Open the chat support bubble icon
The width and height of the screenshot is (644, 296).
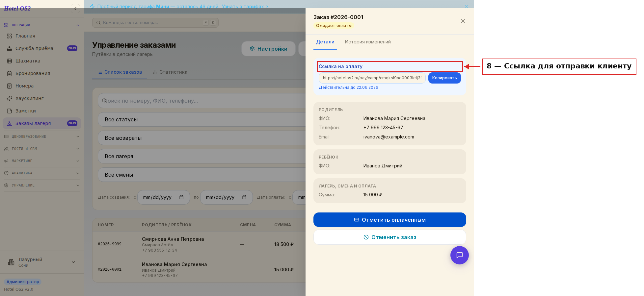tap(459, 255)
